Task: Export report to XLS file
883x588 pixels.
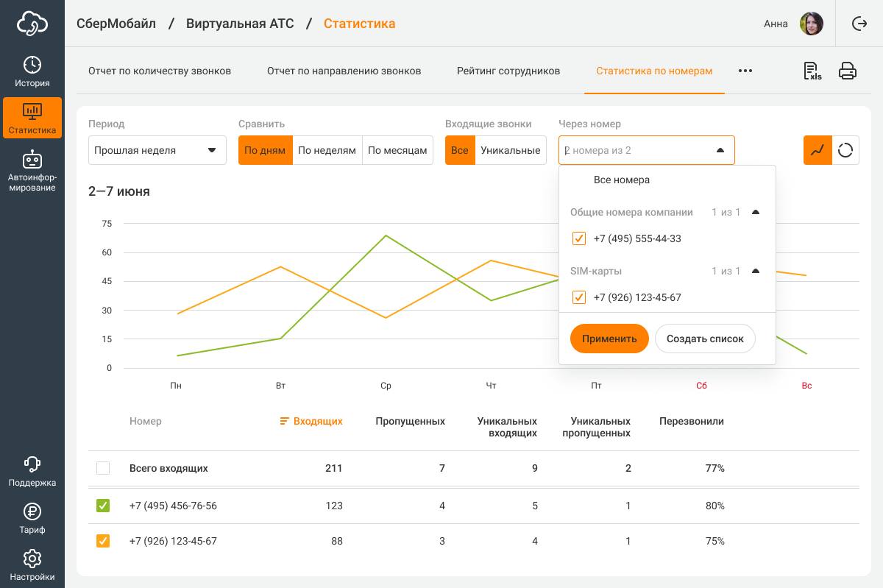Action: (x=812, y=71)
